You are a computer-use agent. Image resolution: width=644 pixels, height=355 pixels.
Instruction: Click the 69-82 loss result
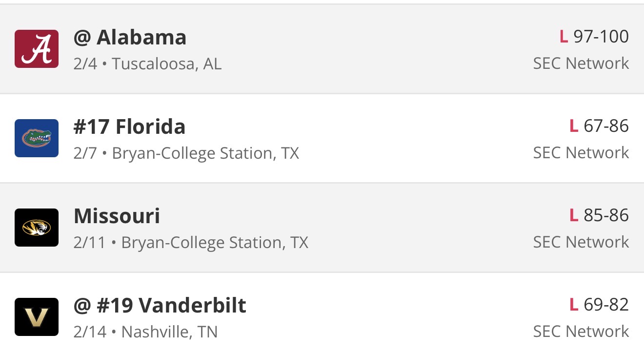pyautogui.click(x=599, y=305)
